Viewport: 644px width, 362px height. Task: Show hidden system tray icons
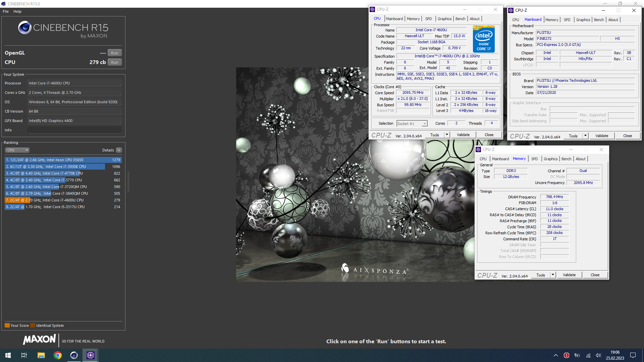click(x=556, y=355)
